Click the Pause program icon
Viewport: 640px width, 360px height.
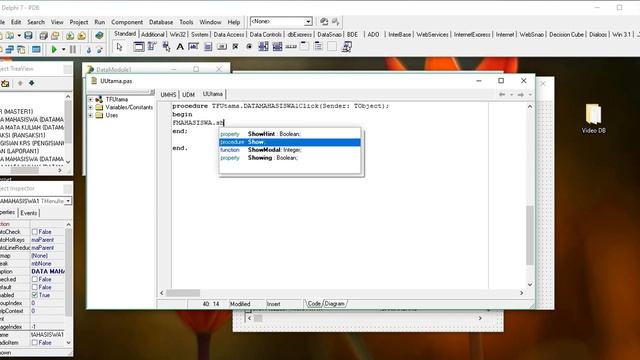point(73,49)
